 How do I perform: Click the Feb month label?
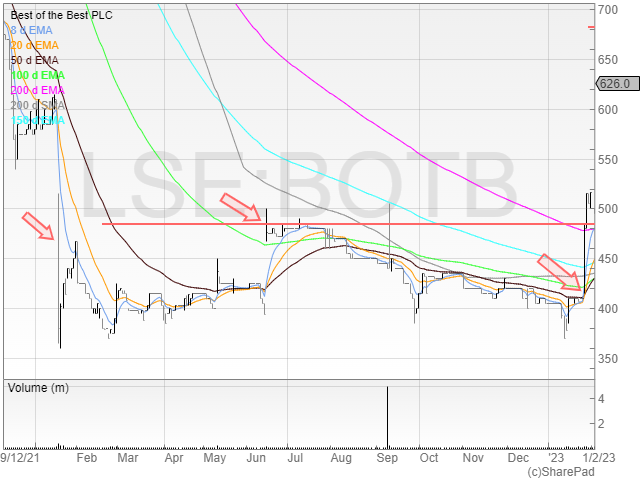click(87, 458)
